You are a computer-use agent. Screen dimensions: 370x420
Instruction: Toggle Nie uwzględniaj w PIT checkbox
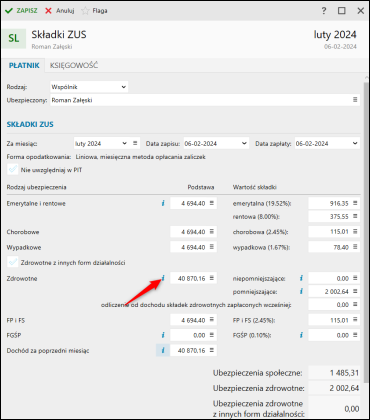(13, 170)
